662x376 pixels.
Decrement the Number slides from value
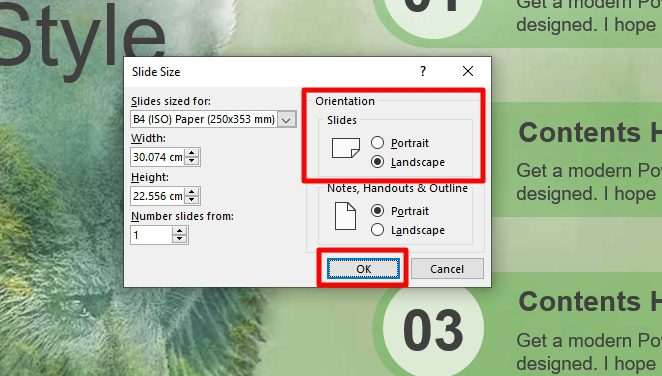click(180, 239)
